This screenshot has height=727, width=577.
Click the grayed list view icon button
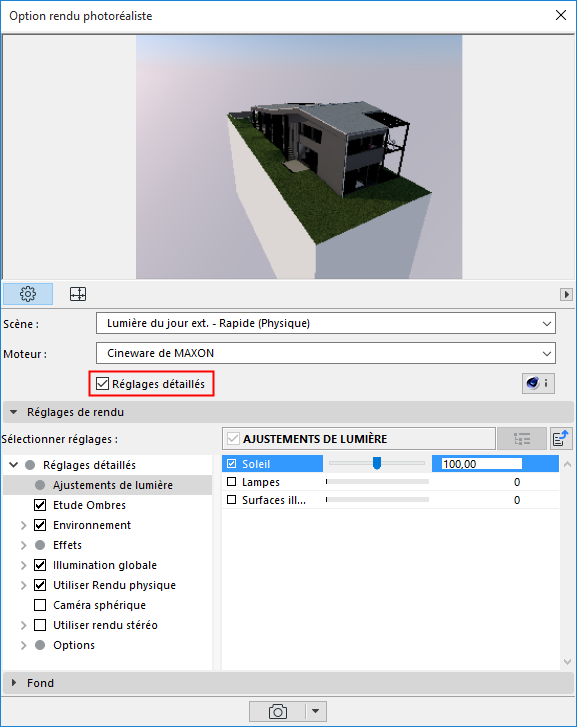(522, 439)
